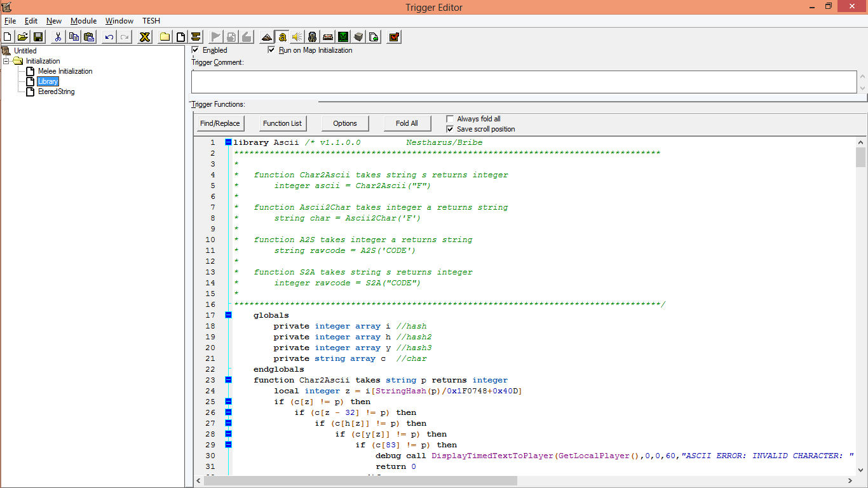Open the TESH menu

click(x=151, y=21)
